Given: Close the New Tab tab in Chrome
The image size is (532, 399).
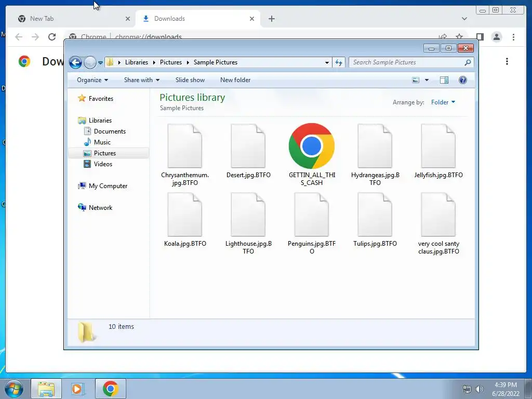Looking at the screenshot, I should tap(128, 19).
